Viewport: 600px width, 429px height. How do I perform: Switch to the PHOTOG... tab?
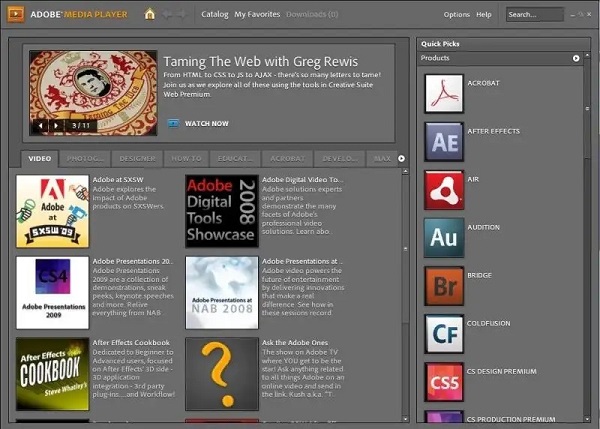click(85, 158)
